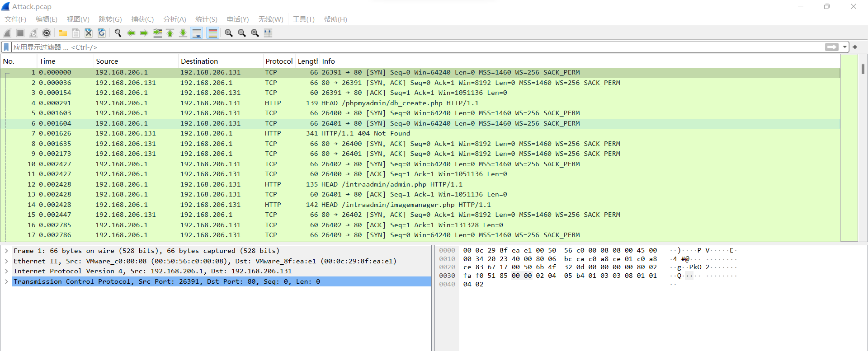The image size is (868, 351).
Task: Click hex offset 0010 row in bytes pane
Action: coord(447,259)
